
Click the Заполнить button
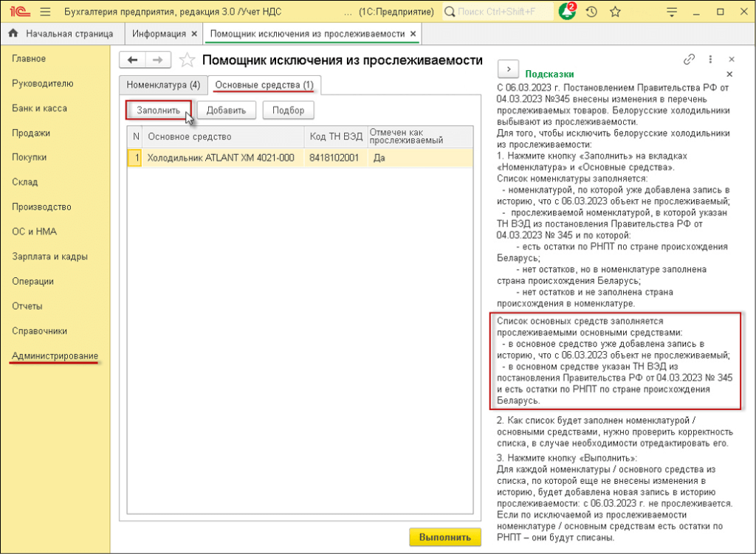pyautogui.click(x=158, y=111)
